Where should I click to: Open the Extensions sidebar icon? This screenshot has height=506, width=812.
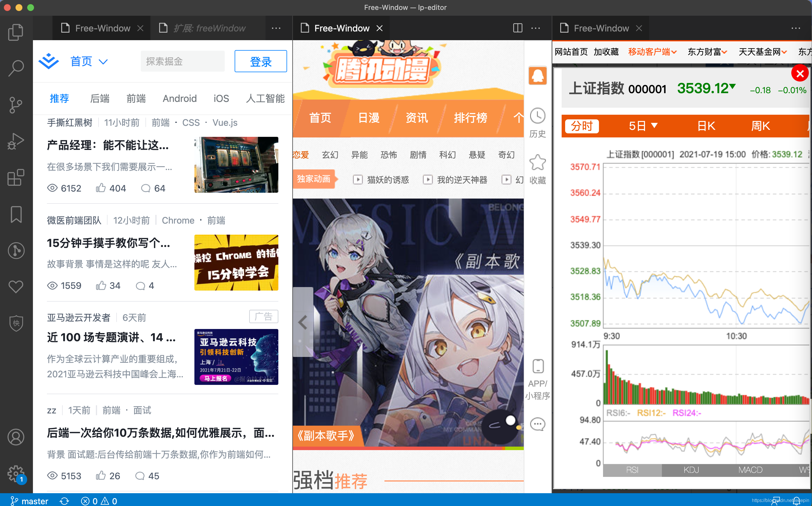tap(16, 177)
